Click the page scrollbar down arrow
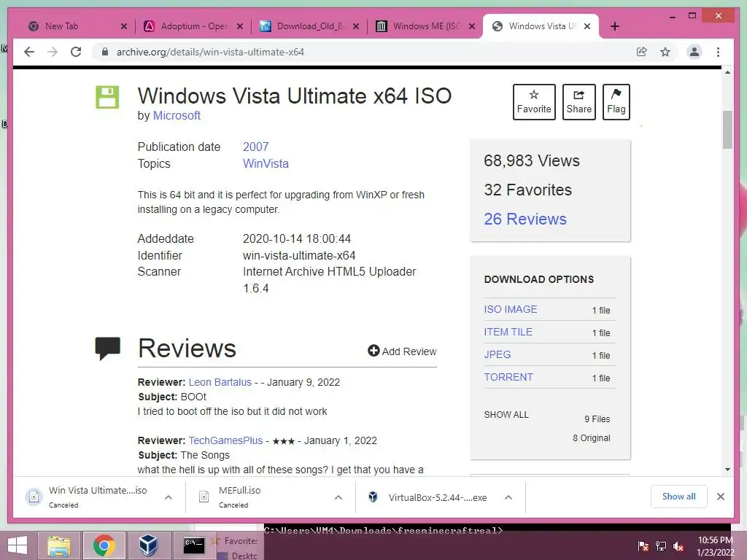 [727, 470]
